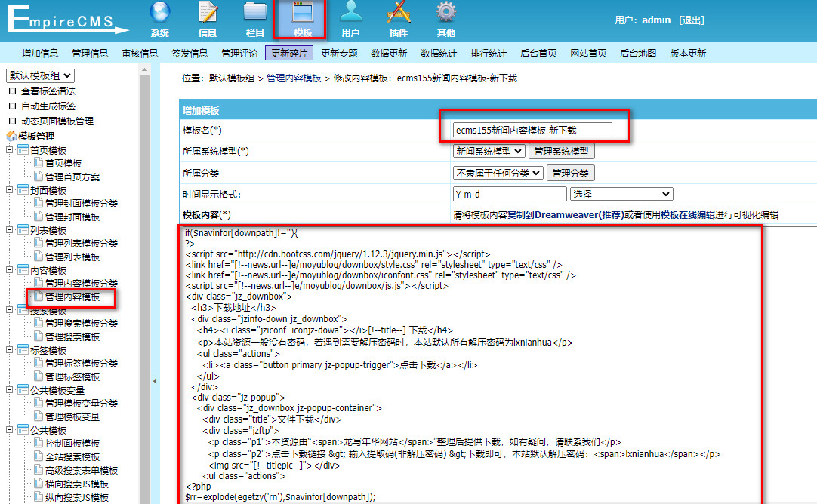Click the folder icon beside 列表模板
The width and height of the screenshot is (817, 504).
pos(23,230)
